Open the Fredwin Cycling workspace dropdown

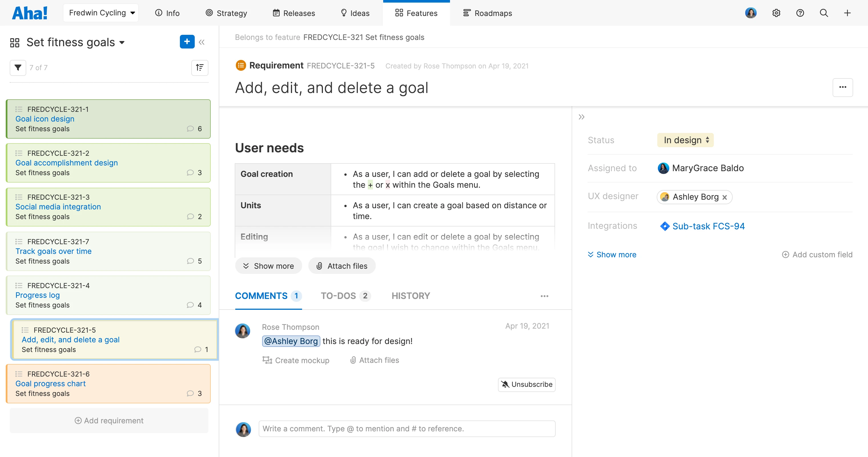point(101,13)
